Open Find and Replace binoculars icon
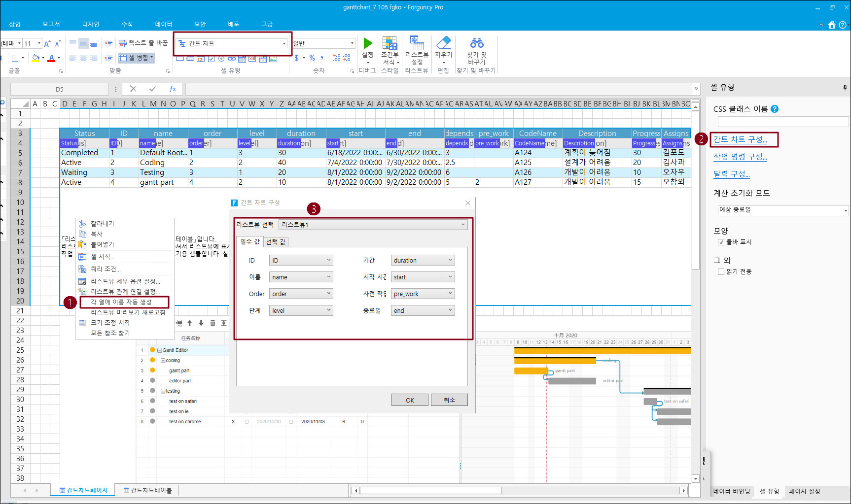 (476, 43)
